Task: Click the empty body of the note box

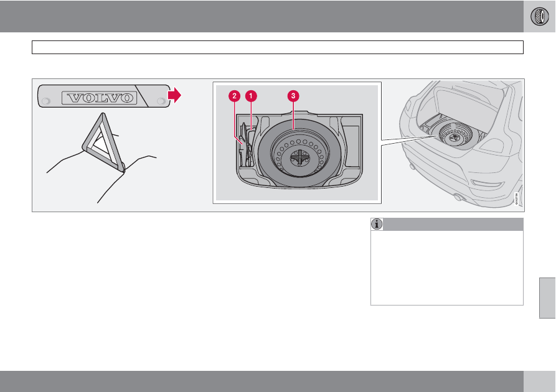Action: pos(447,268)
